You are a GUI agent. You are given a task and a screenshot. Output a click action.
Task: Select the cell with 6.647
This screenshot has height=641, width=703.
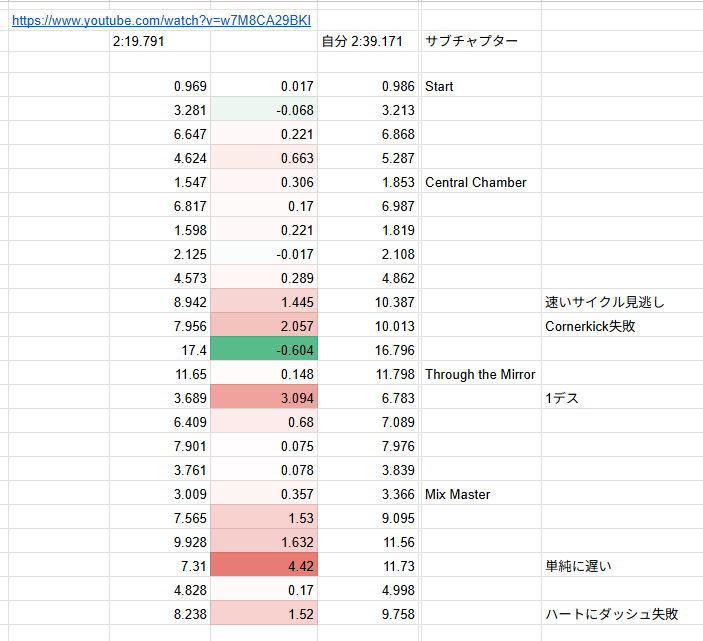point(160,134)
